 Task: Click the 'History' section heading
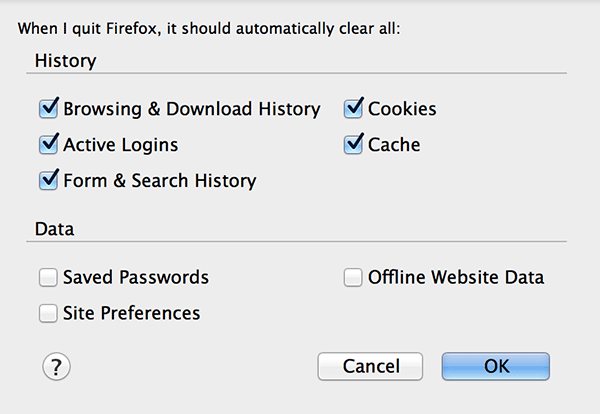tap(65, 61)
